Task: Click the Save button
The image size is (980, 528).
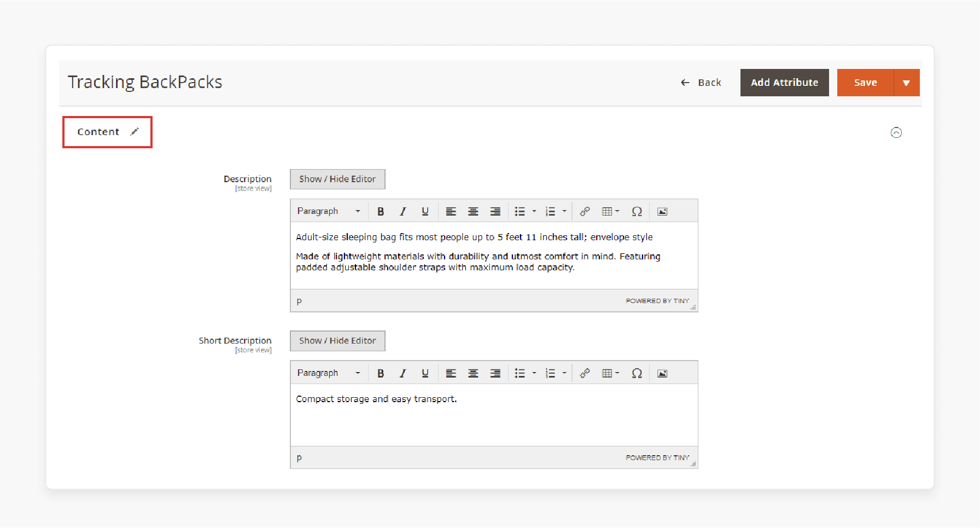Action: (865, 83)
